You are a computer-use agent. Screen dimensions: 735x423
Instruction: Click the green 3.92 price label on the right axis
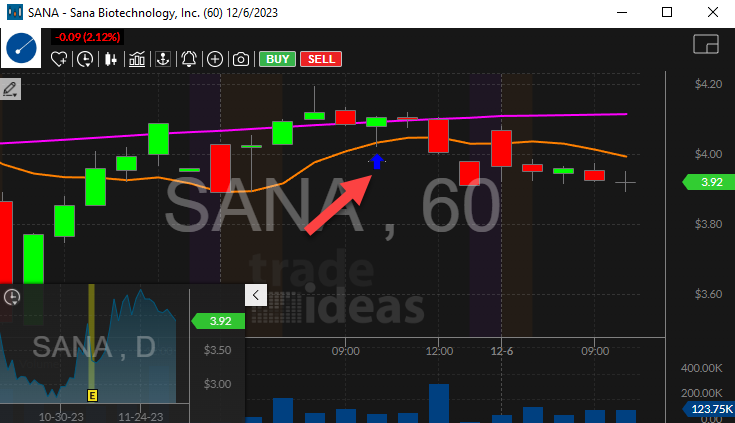[x=709, y=182]
